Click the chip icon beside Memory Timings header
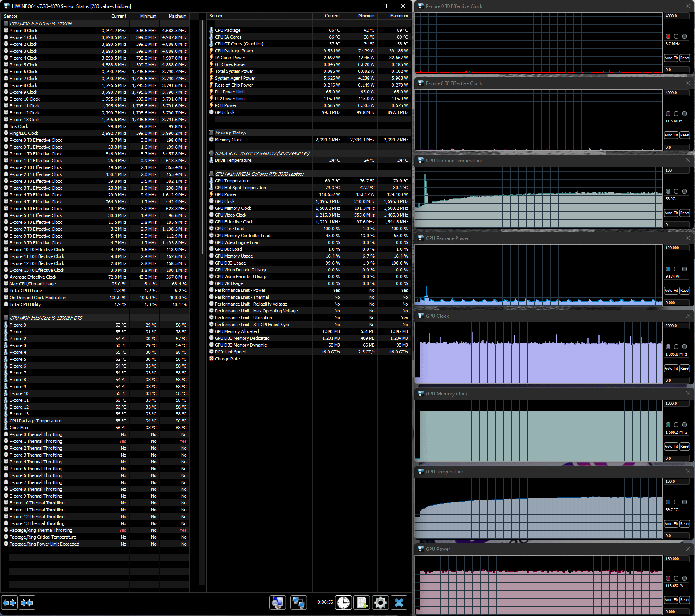 [211, 133]
